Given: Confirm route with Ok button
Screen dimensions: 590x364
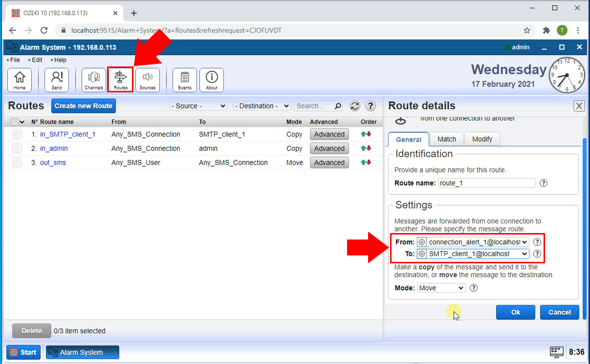Looking at the screenshot, I should click(x=516, y=312).
